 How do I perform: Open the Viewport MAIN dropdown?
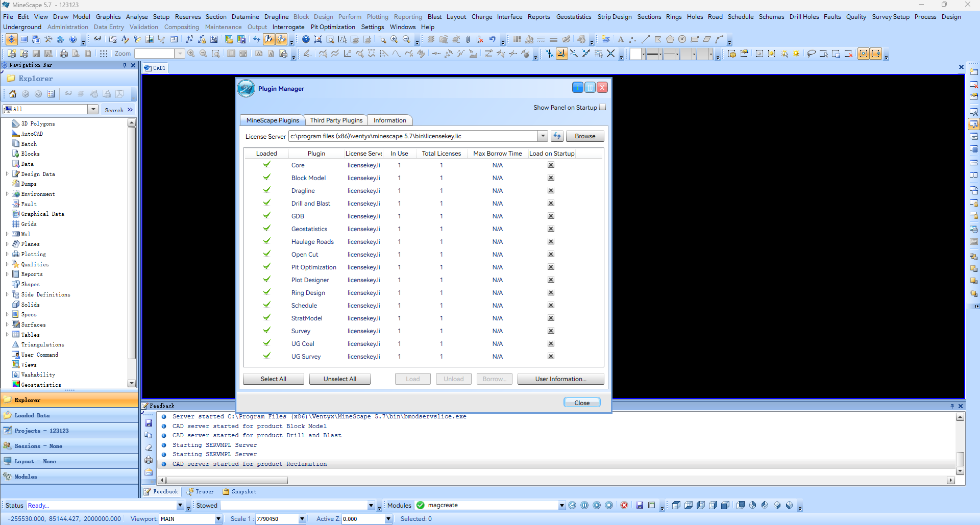coord(218,519)
